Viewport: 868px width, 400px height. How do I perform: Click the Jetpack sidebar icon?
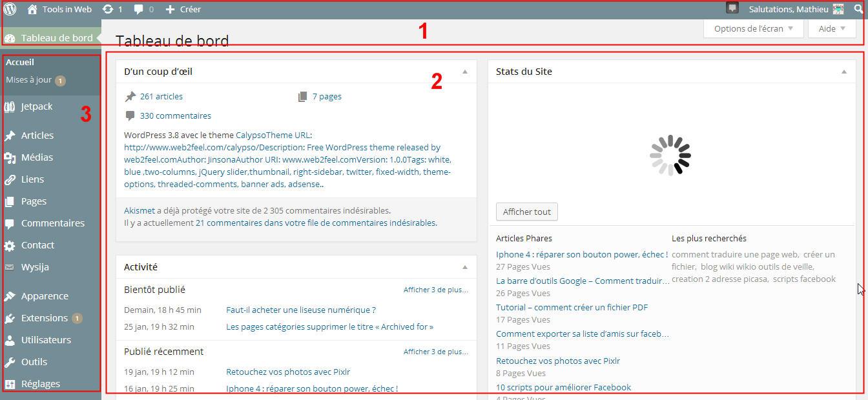(10, 106)
